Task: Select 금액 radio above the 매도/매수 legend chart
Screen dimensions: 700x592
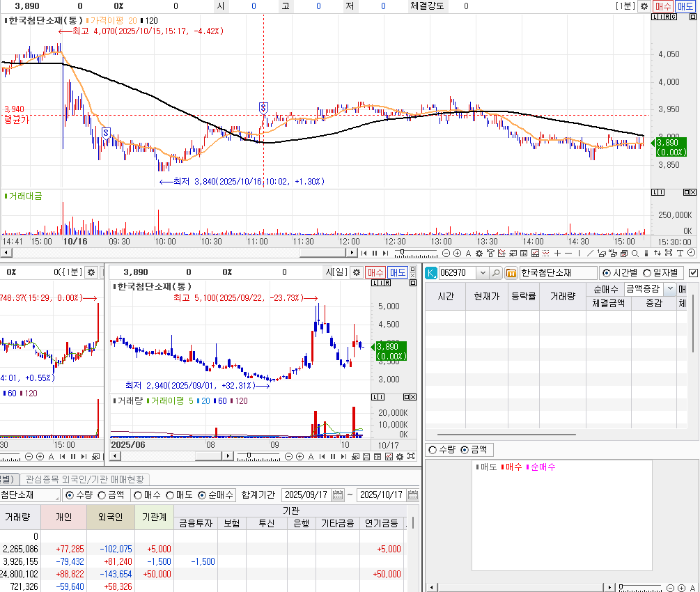Action: coord(465,450)
